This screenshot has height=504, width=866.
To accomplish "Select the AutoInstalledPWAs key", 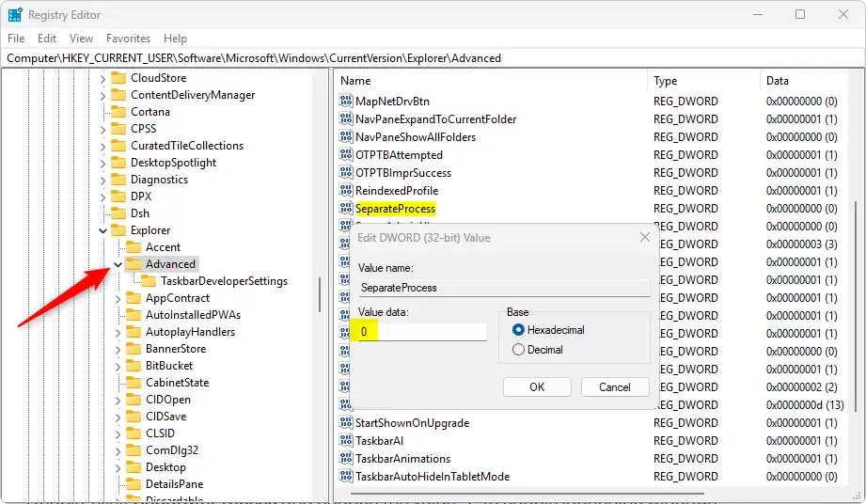I will (193, 315).
